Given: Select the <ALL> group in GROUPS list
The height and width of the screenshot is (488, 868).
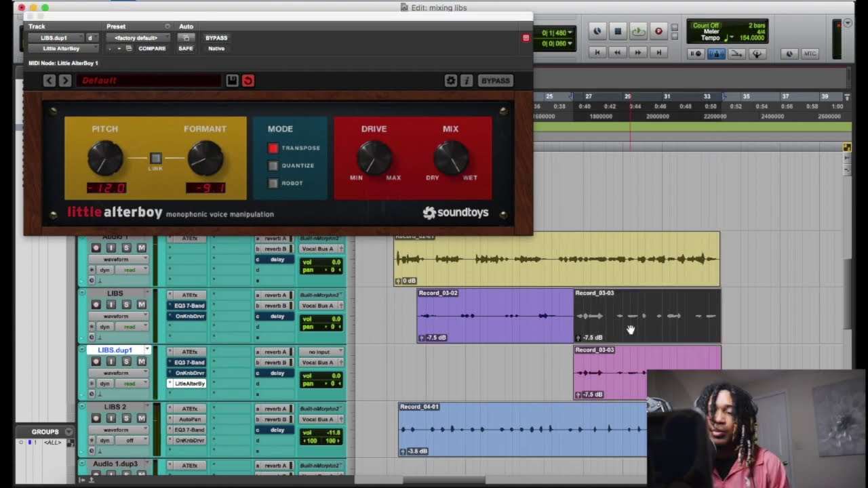Looking at the screenshot, I should pos(52,443).
